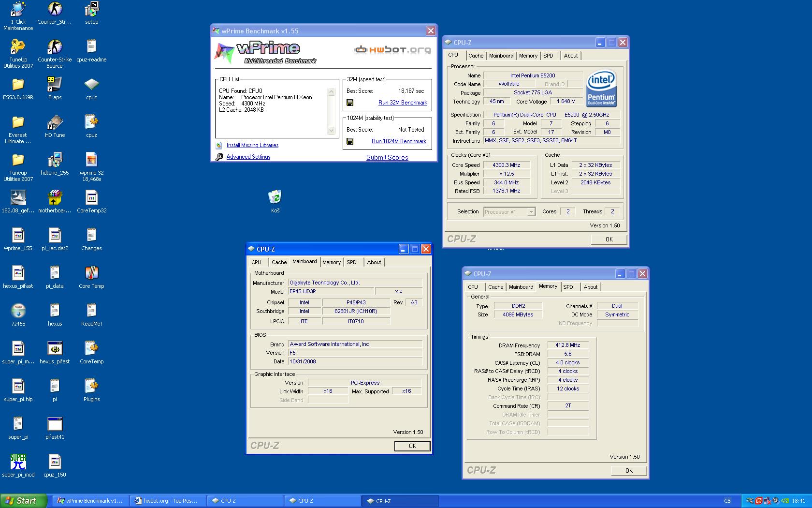This screenshot has width=812, height=508.
Task: Click Install Missing Libraries link
Action: [252, 145]
